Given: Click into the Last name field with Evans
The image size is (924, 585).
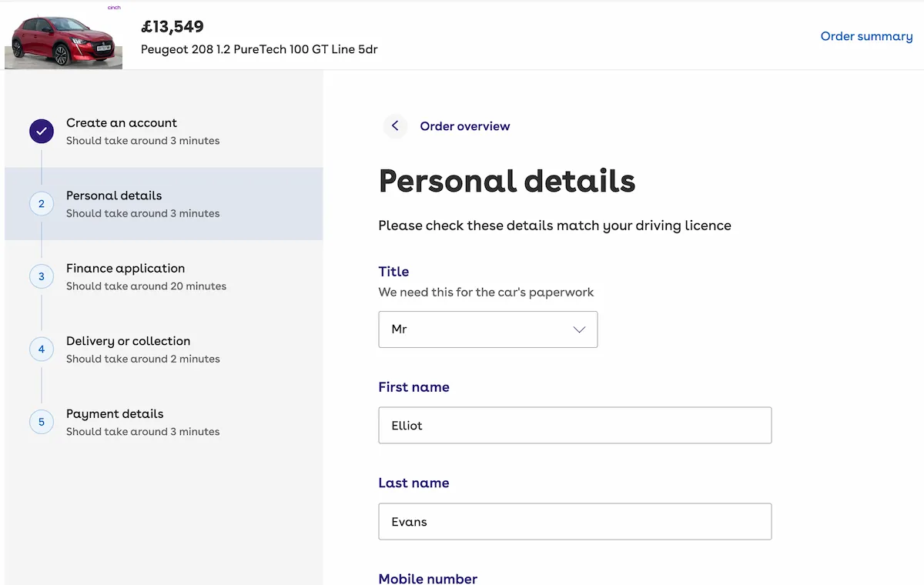Looking at the screenshot, I should [574, 522].
